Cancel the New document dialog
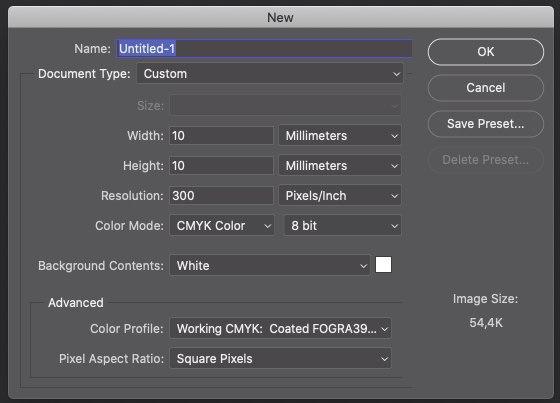The height and width of the screenshot is (403, 560). tap(486, 88)
